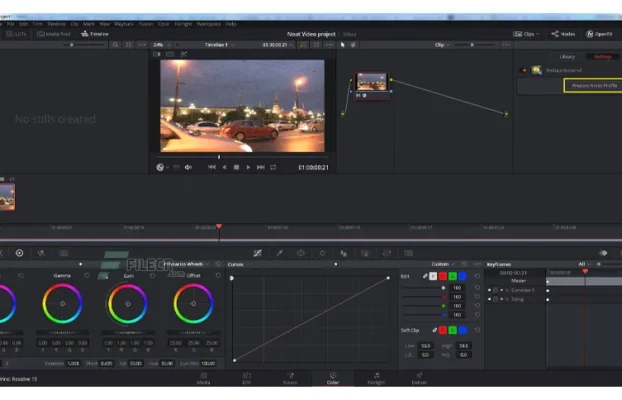
Task: Reset the Offset color wheel
Action: [218, 275]
